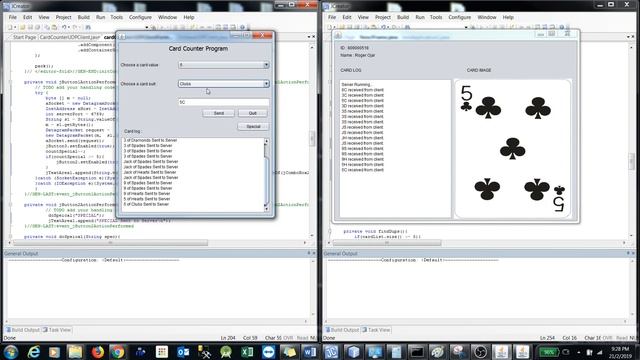Open the Undo history dropdown arrow in left toolbar
Image resolution: width=640 pixels, height=360 pixels.
point(69,27)
